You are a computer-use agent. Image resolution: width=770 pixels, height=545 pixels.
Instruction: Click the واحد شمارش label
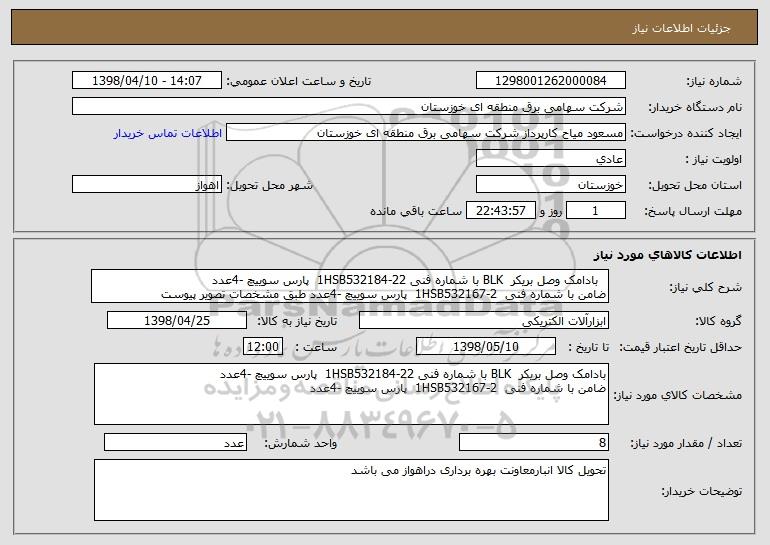point(301,443)
